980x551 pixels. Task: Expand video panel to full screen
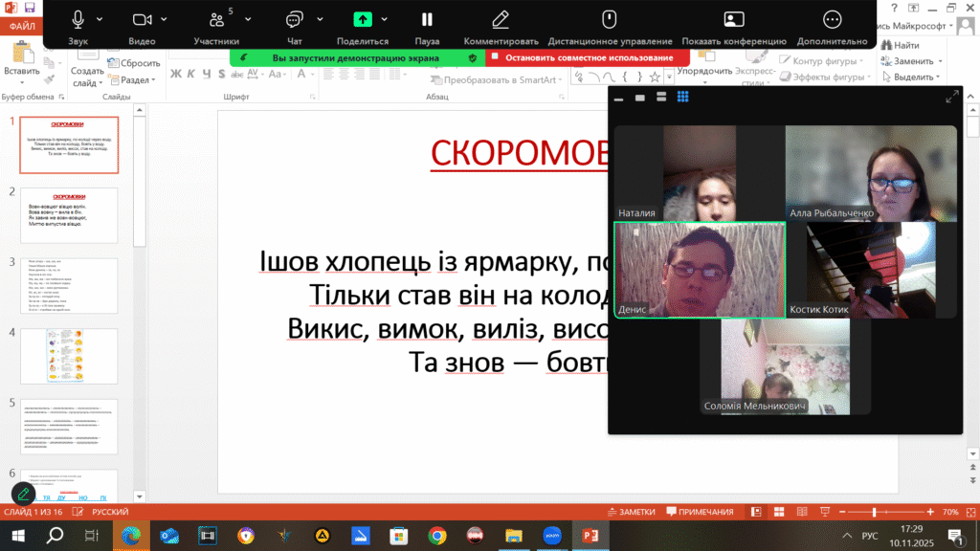coord(951,97)
